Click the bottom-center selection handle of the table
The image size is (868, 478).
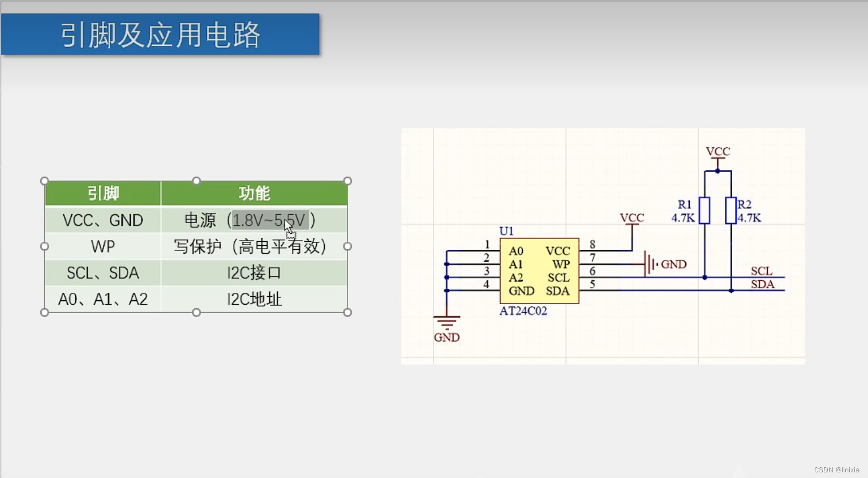pyautogui.click(x=196, y=312)
